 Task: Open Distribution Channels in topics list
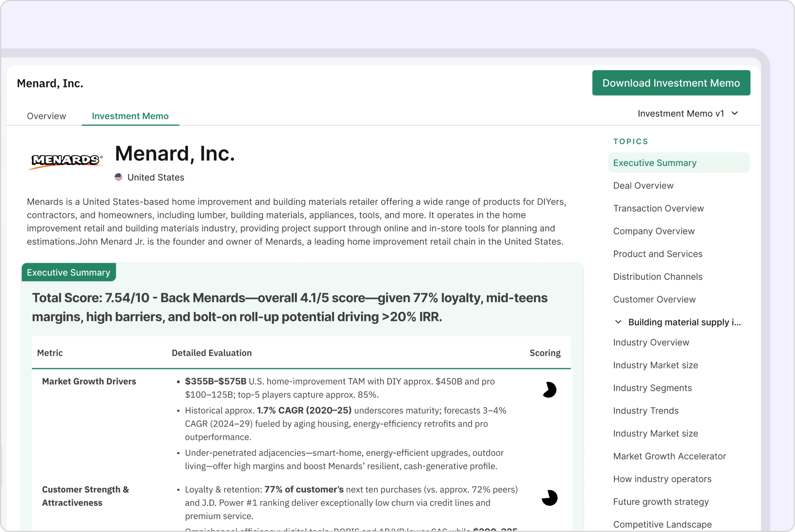click(x=657, y=277)
